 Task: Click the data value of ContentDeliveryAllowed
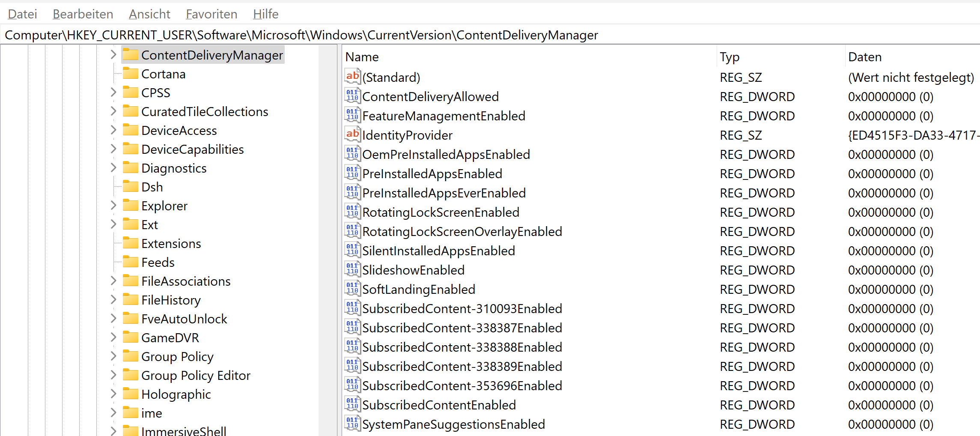point(891,96)
